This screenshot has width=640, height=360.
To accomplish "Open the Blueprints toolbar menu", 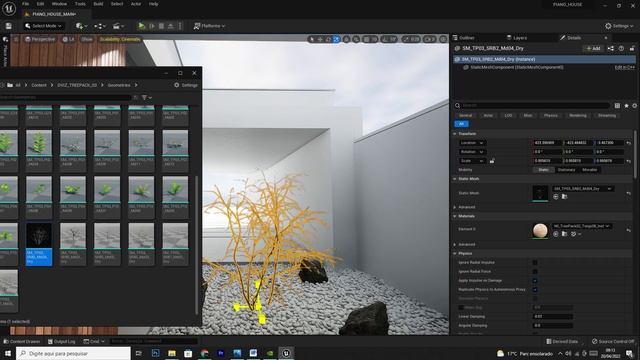I will click(100, 26).
